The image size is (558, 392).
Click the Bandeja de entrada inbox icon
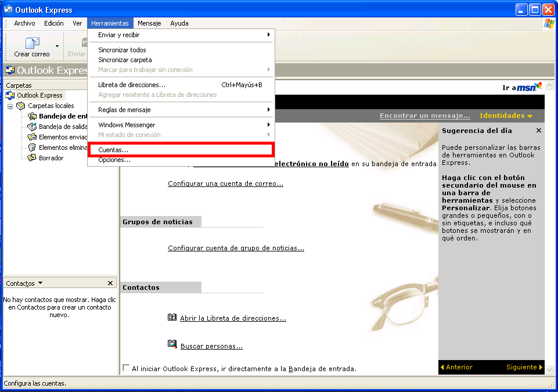pyautogui.click(x=32, y=116)
